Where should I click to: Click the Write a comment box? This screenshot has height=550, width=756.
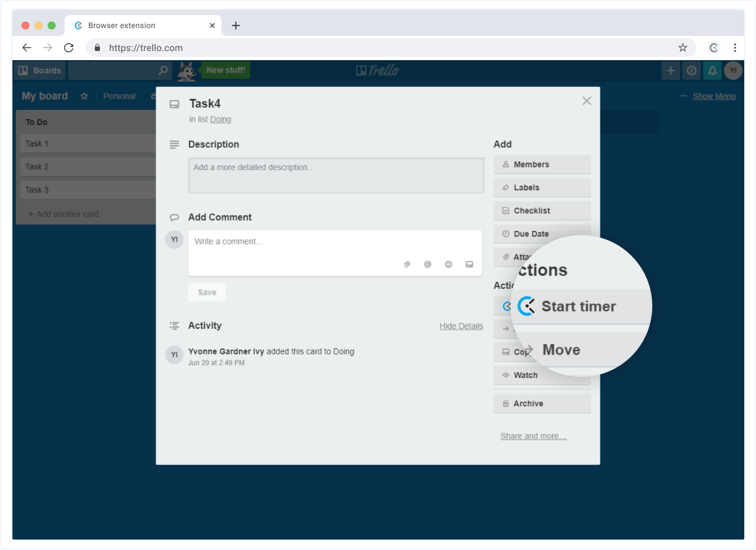[x=335, y=253]
